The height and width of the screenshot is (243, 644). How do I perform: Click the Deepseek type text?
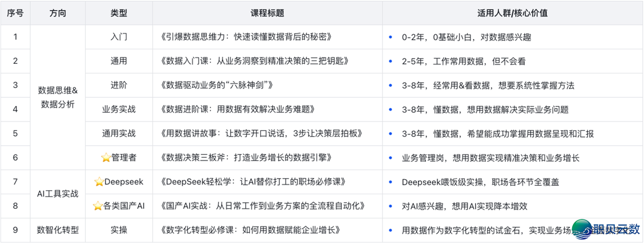tap(124, 182)
